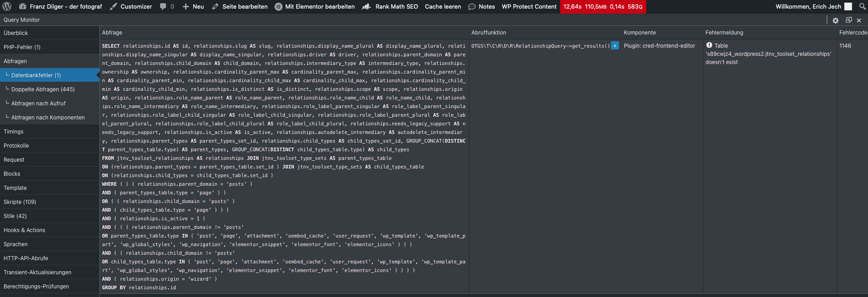Image resolution: width=868 pixels, height=297 pixels.
Task: Click the Query Monitor title text
Action: click(x=21, y=20)
